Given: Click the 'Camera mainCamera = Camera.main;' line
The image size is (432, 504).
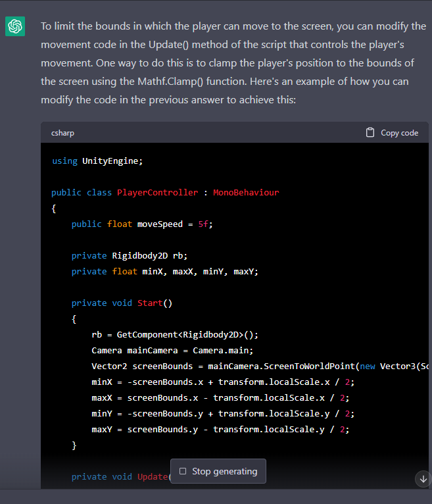Looking at the screenshot, I should click(x=172, y=350).
